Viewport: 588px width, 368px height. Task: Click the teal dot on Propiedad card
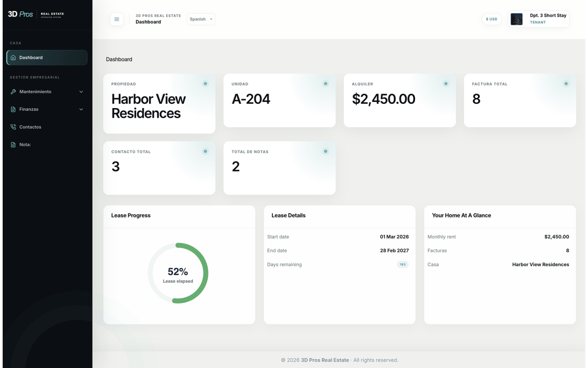pyautogui.click(x=205, y=84)
